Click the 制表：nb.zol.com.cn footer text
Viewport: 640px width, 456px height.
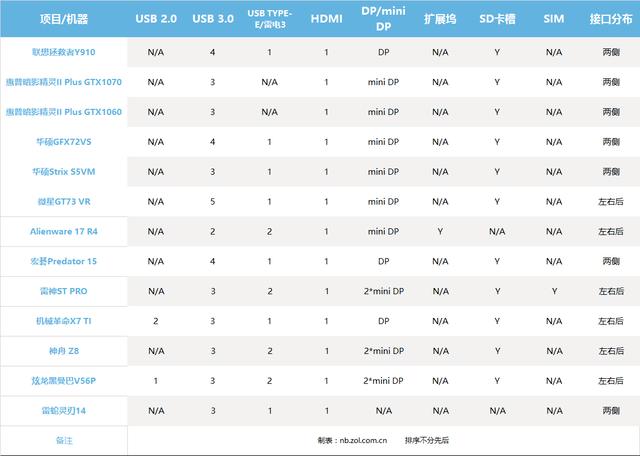click(352, 440)
